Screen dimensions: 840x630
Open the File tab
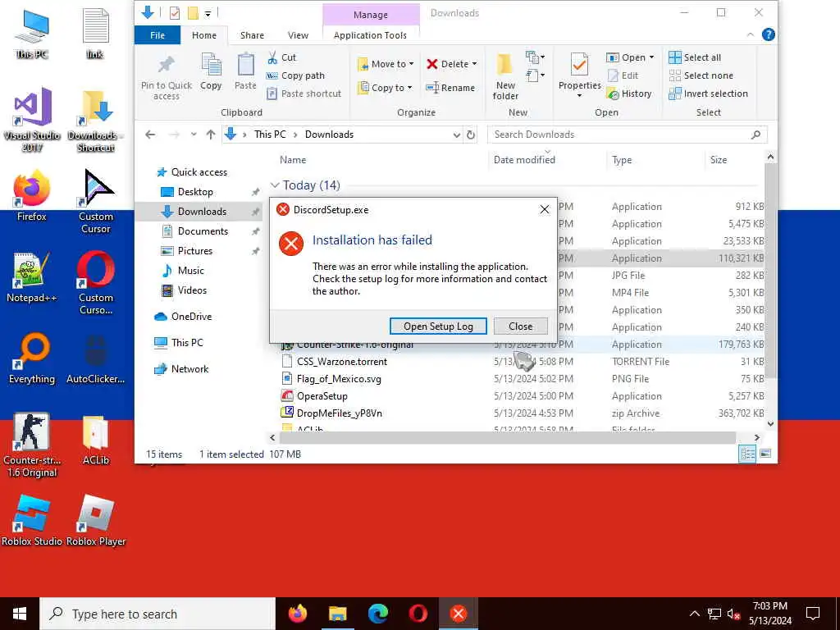click(157, 35)
